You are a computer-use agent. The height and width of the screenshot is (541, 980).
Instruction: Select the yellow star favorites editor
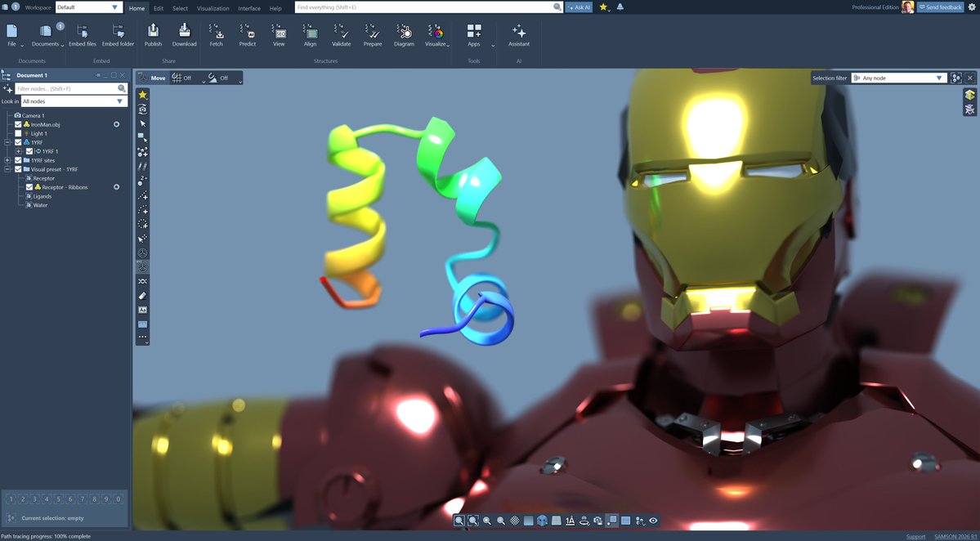142,95
